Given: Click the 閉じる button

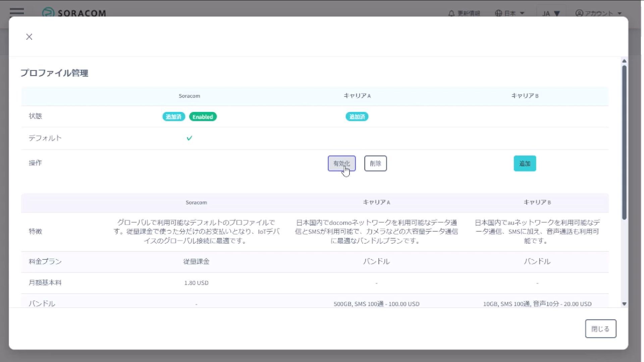Looking at the screenshot, I should pos(600,329).
